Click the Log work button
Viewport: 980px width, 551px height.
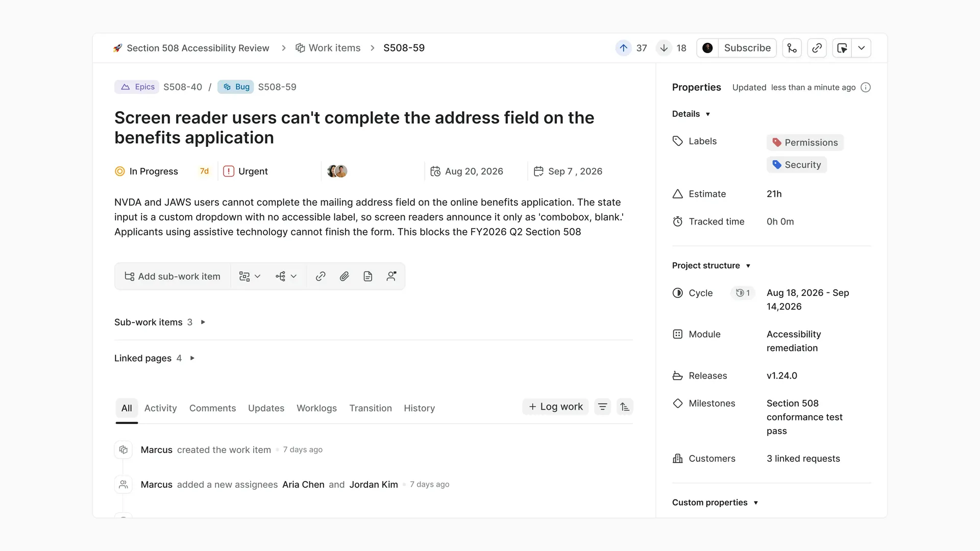pyautogui.click(x=555, y=407)
